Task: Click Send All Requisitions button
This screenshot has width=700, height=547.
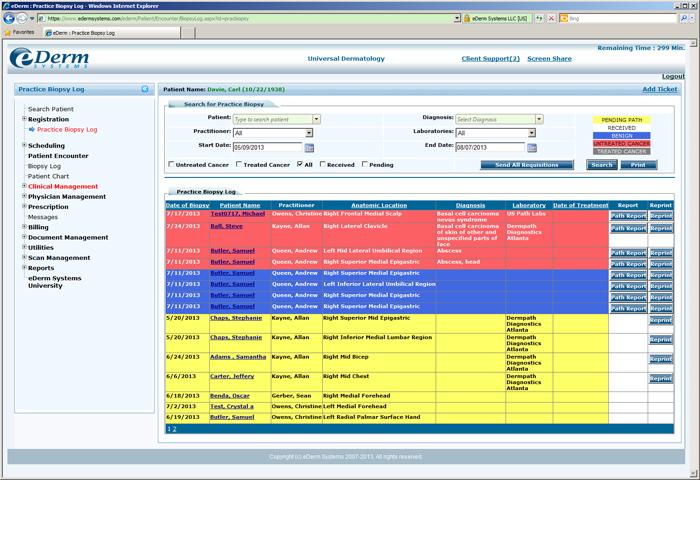Action: (527, 165)
